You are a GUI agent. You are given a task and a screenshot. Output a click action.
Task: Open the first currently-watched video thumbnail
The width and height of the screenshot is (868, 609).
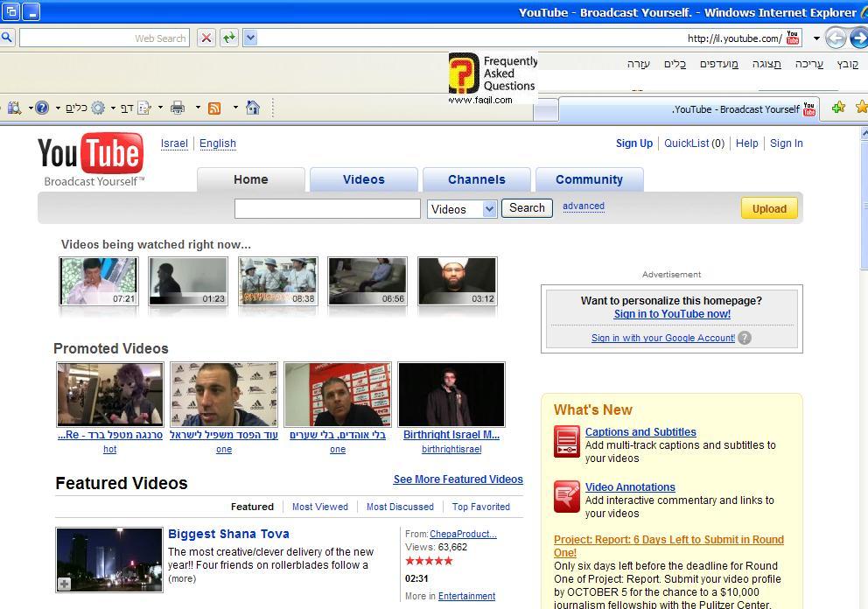pyautogui.click(x=98, y=281)
